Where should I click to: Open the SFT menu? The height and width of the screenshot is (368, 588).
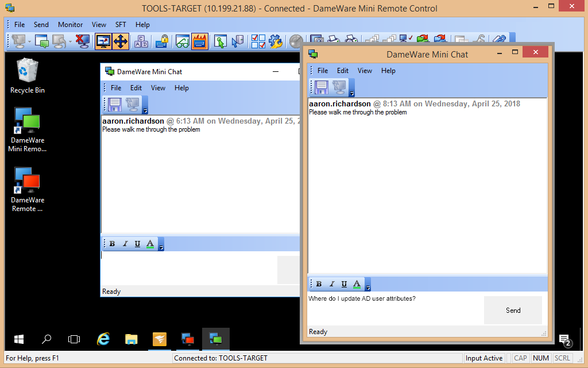[x=121, y=25]
